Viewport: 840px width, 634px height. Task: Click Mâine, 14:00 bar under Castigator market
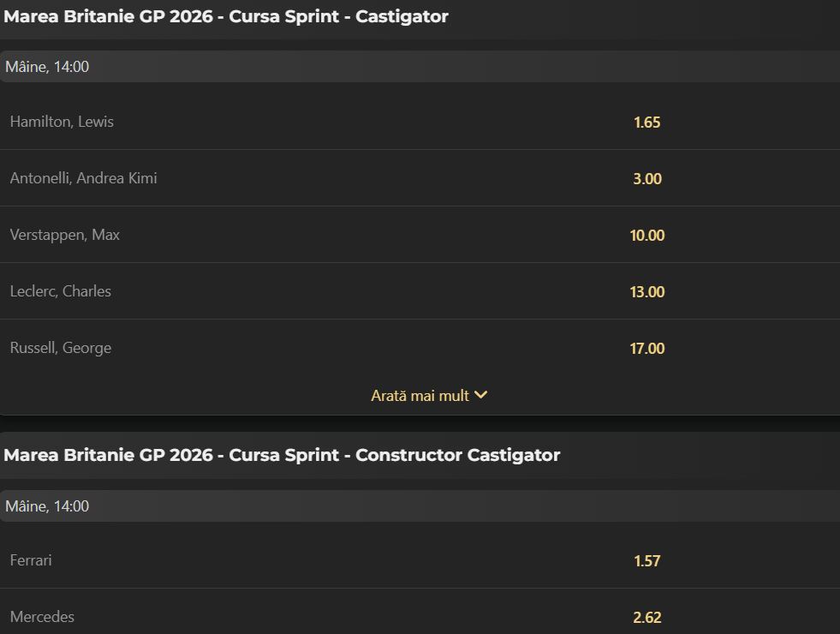(x=420, y=67)
